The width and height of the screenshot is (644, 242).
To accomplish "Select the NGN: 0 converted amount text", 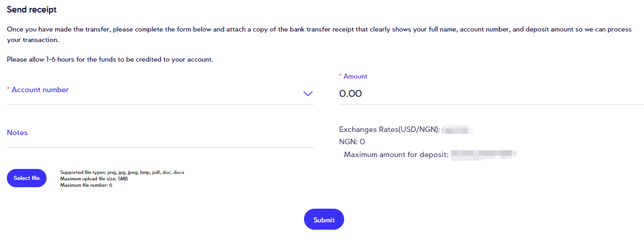I will pyautogui.click(x=352, y=142).
